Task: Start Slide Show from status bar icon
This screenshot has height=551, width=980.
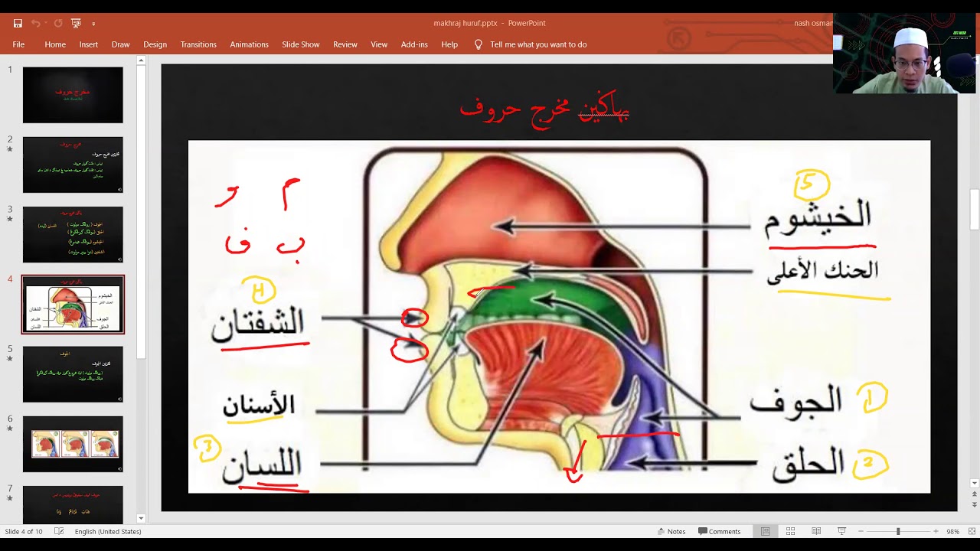Action: (841, 531)
